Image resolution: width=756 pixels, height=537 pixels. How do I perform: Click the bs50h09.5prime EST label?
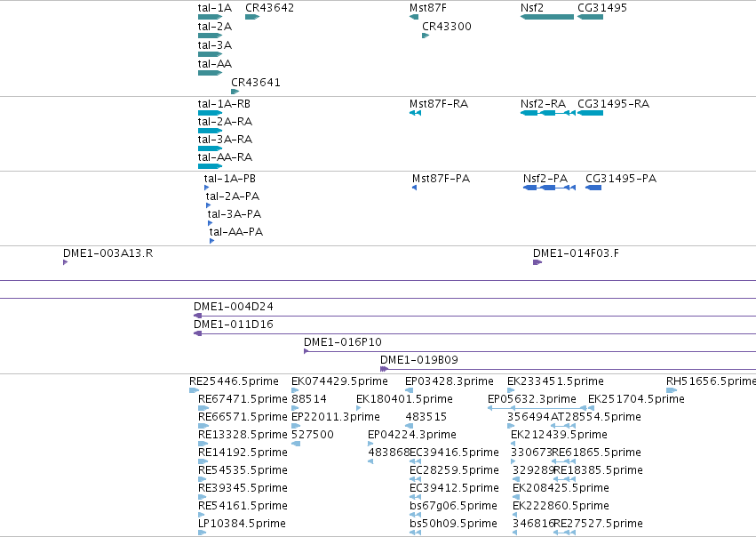[453, 525]
